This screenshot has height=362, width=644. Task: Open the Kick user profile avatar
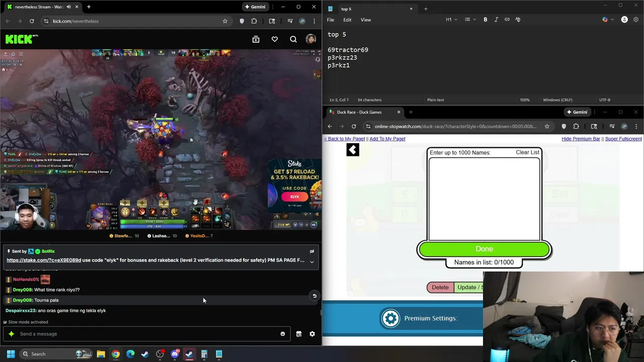pos(311,39)
